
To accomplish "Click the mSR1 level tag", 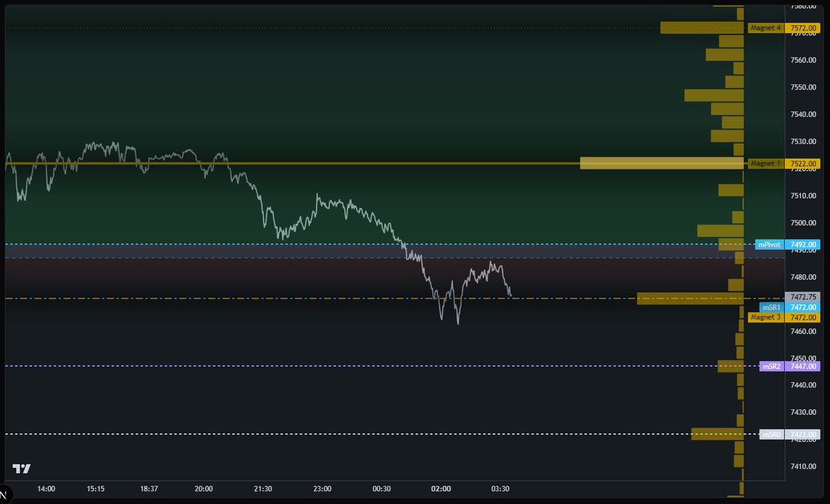I will [x=771, y=307].
